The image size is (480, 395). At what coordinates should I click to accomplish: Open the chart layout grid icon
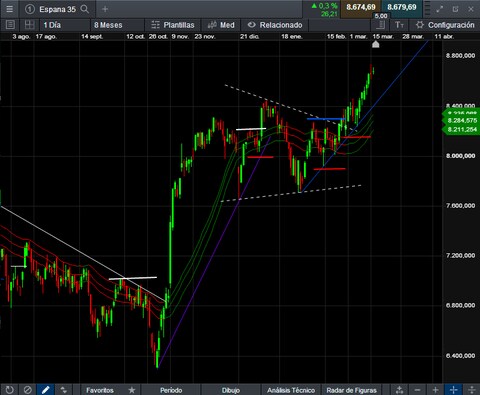pos(29,25)
